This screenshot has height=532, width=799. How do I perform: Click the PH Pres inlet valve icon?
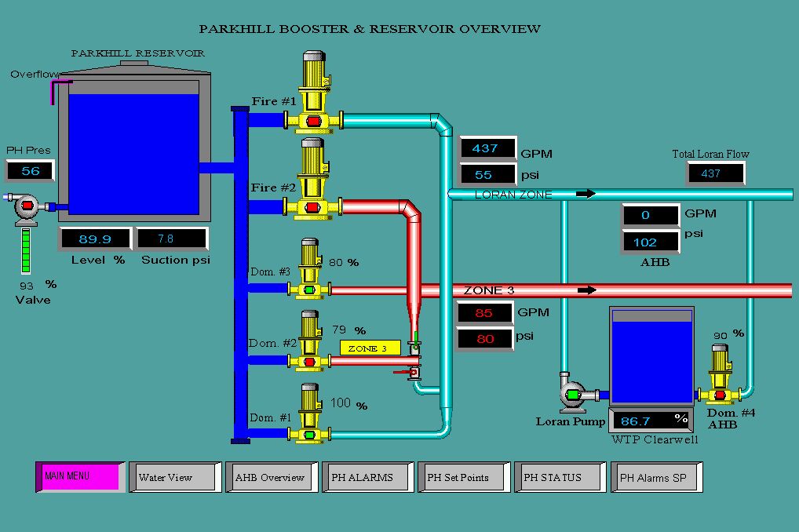point(26,206)
